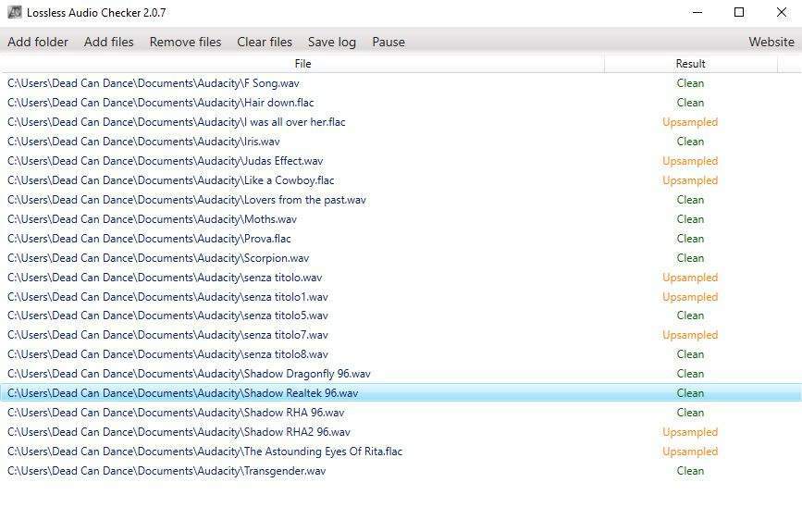Viewport: 802px width, 532px height.
Task: Highlight the Scorpion.wav row
Action: [401, 258]
